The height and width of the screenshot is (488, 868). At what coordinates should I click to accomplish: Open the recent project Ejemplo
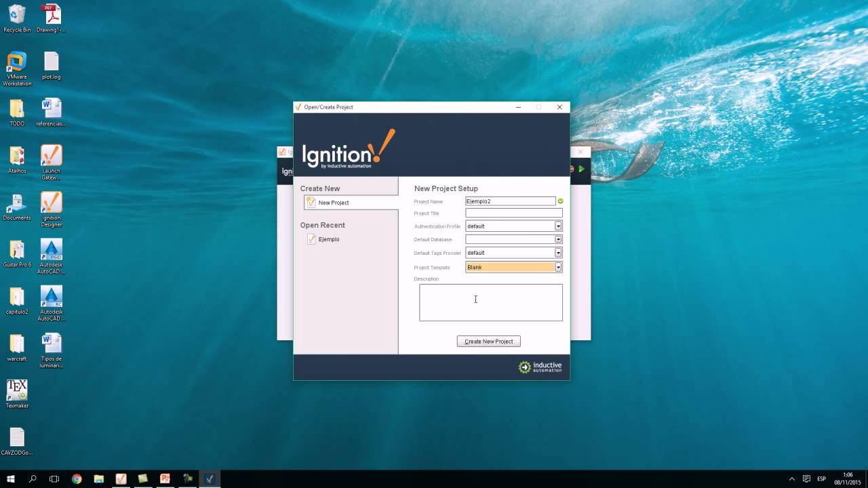pyautogui.click(x=323, y=239)
